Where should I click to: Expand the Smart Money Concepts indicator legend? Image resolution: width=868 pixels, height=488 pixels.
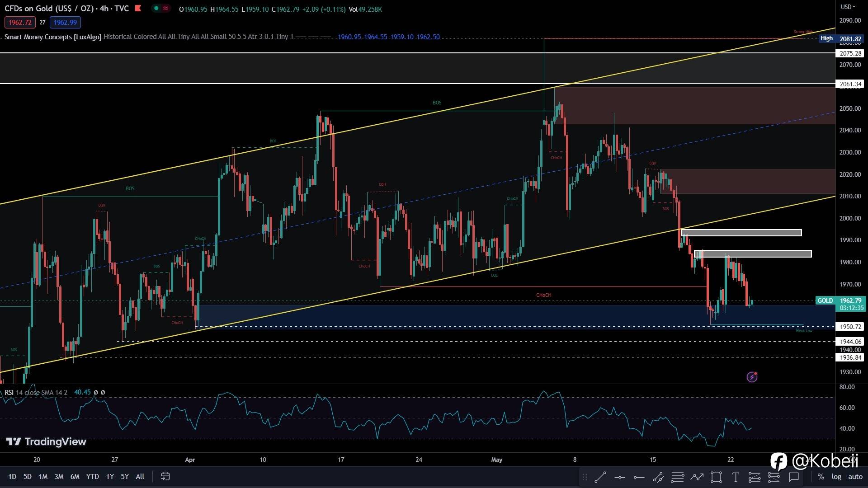coord(52,37)
